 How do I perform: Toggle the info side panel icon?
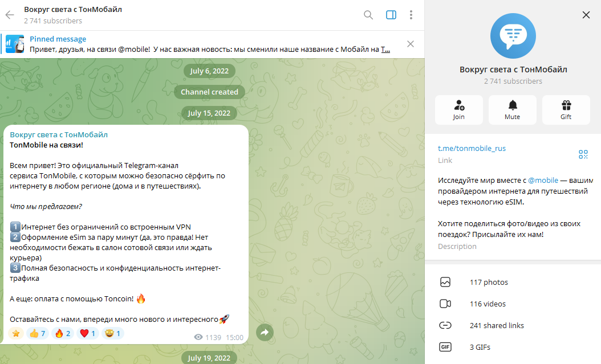pos(391,15)
